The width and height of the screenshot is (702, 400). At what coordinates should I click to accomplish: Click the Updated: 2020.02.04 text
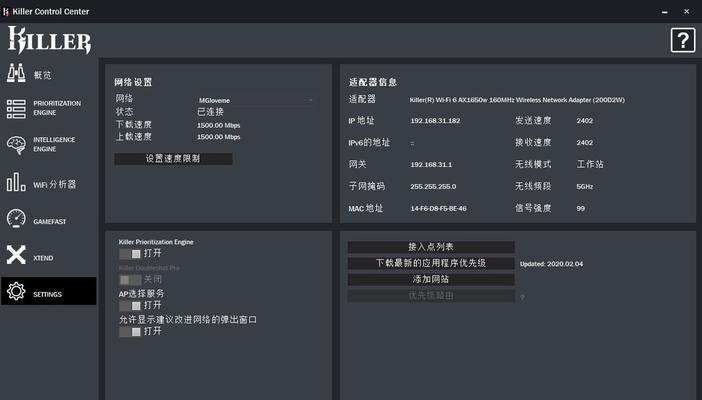[552, 264]
